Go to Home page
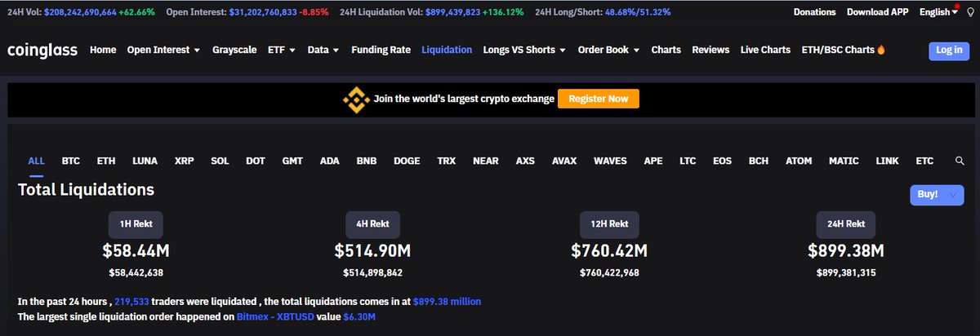 click(103, 50)
